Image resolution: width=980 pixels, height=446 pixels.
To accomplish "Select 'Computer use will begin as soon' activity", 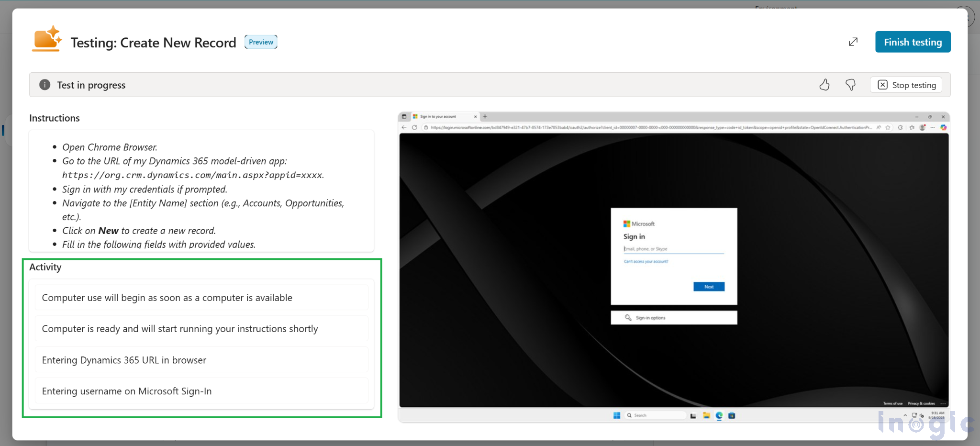I will point(201,298).
